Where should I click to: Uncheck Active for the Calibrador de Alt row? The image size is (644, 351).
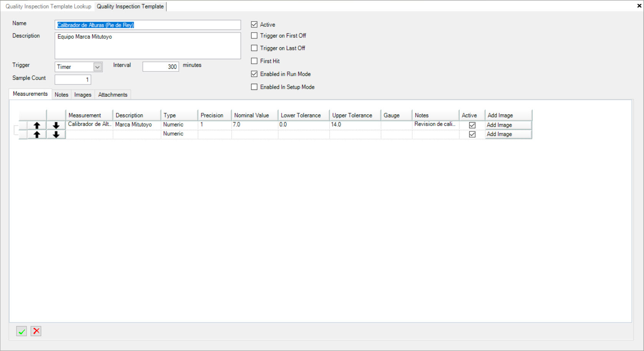(472, 125)
